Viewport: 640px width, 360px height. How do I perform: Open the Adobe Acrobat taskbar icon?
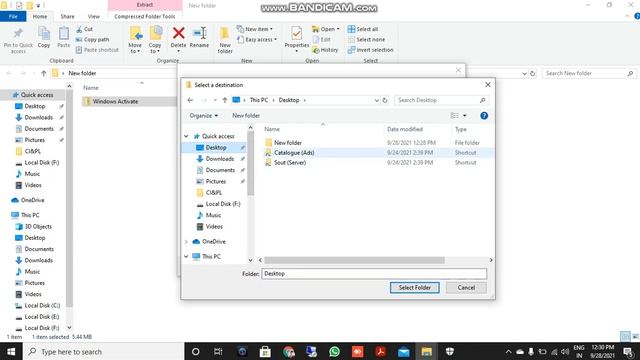pos(380,351)
